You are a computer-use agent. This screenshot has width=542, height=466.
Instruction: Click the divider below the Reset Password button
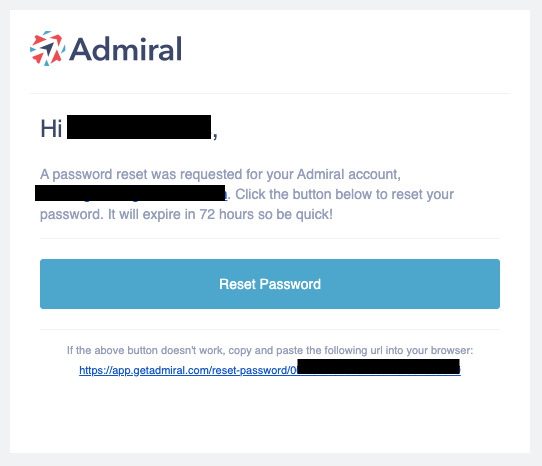point(270,329)
